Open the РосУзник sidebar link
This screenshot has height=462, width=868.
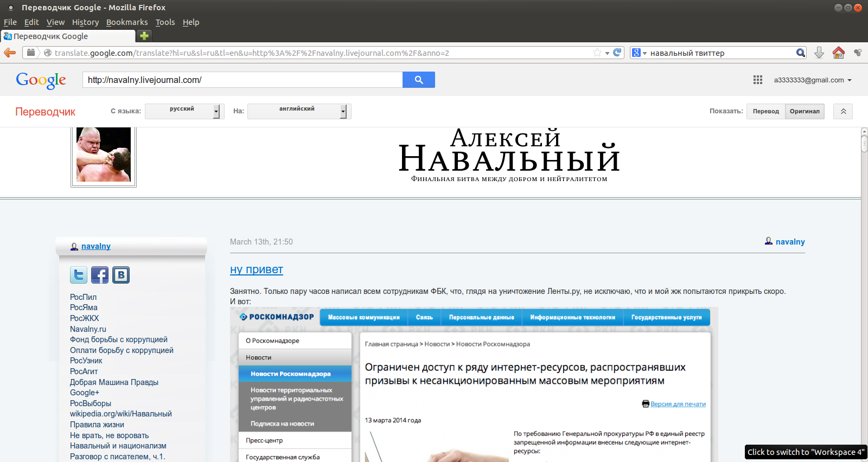pos(86,361)
